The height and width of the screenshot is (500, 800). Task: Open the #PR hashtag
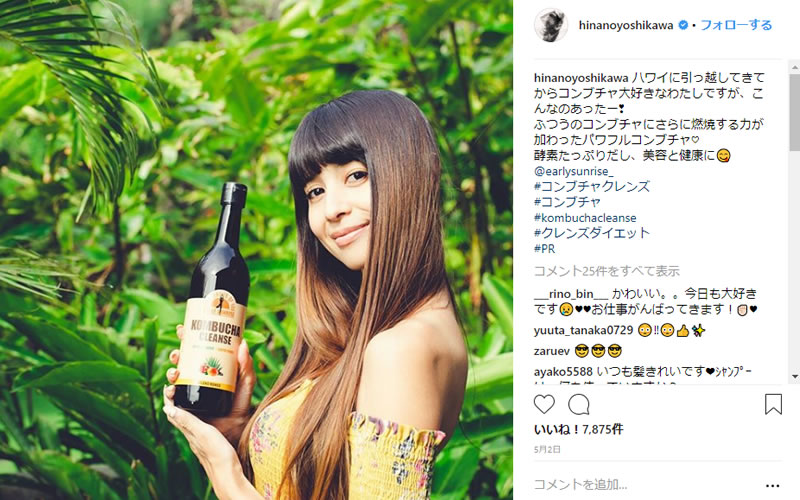point(544,249)
